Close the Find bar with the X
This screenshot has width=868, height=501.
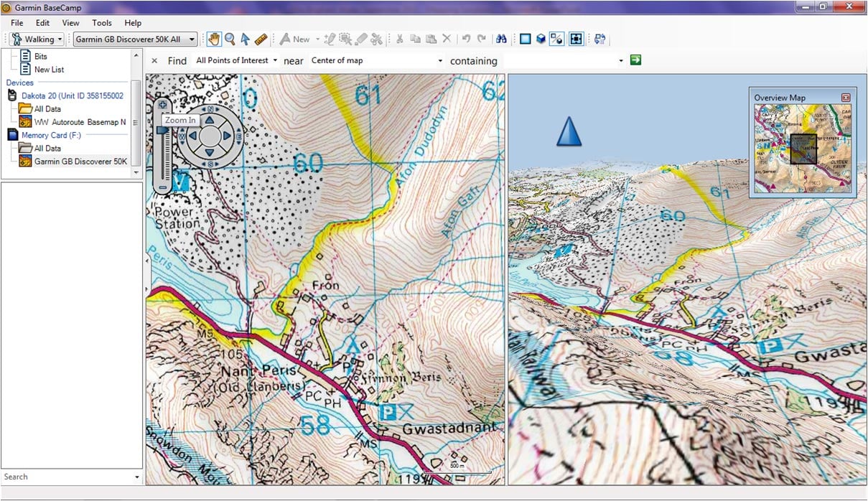pyautogui.click(x=154, y=61)
